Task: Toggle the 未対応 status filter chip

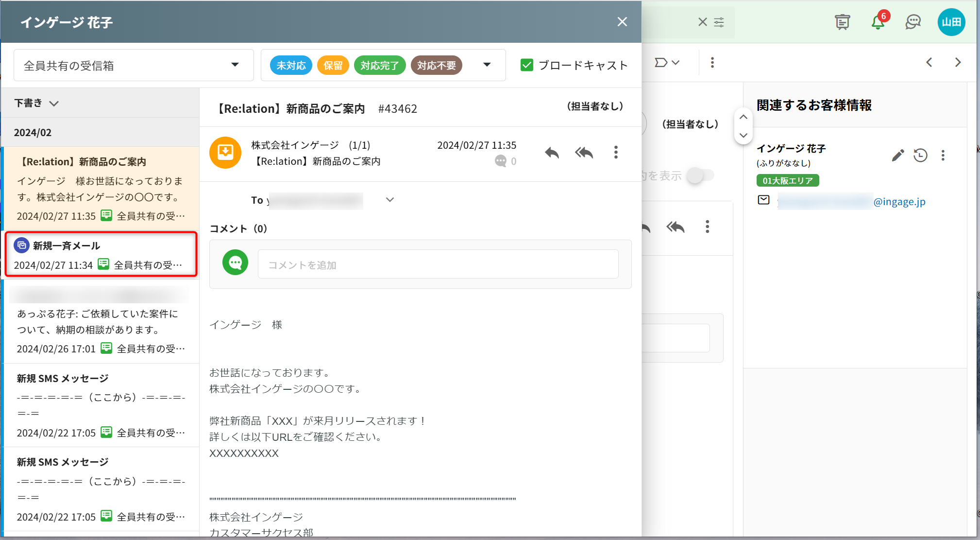Action: pos(291,65)
